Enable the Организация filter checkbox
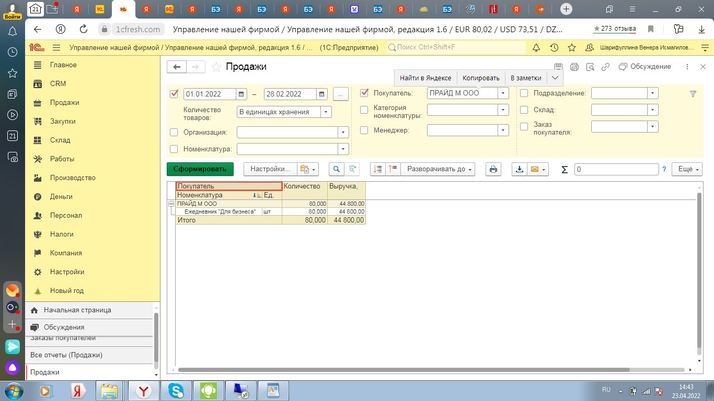 click(174, 132)
